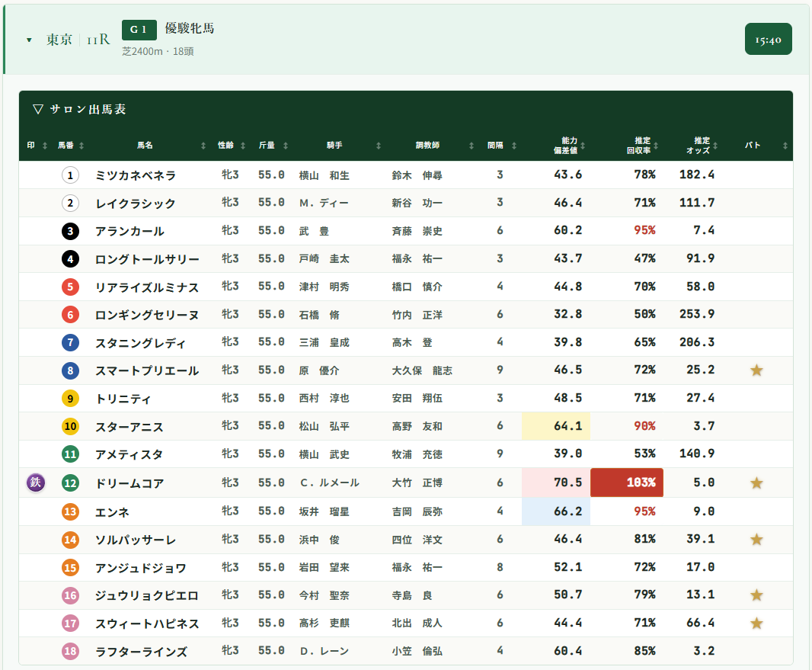
Task: Open horse name スターアニス
Action: 129,426
